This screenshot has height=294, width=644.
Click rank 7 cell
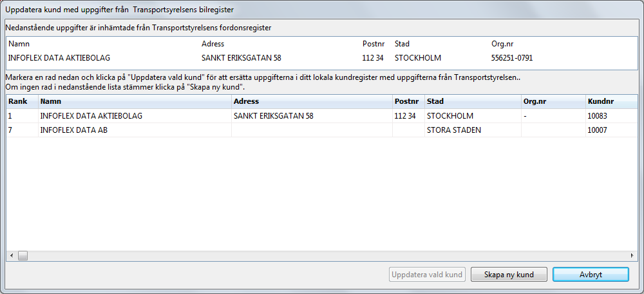(x=22, y=130)
